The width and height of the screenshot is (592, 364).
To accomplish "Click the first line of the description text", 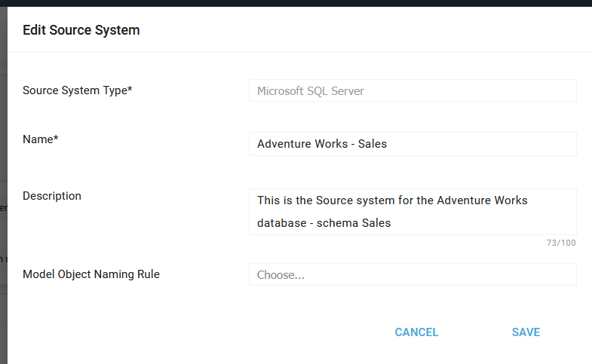I will pos(392,200).
